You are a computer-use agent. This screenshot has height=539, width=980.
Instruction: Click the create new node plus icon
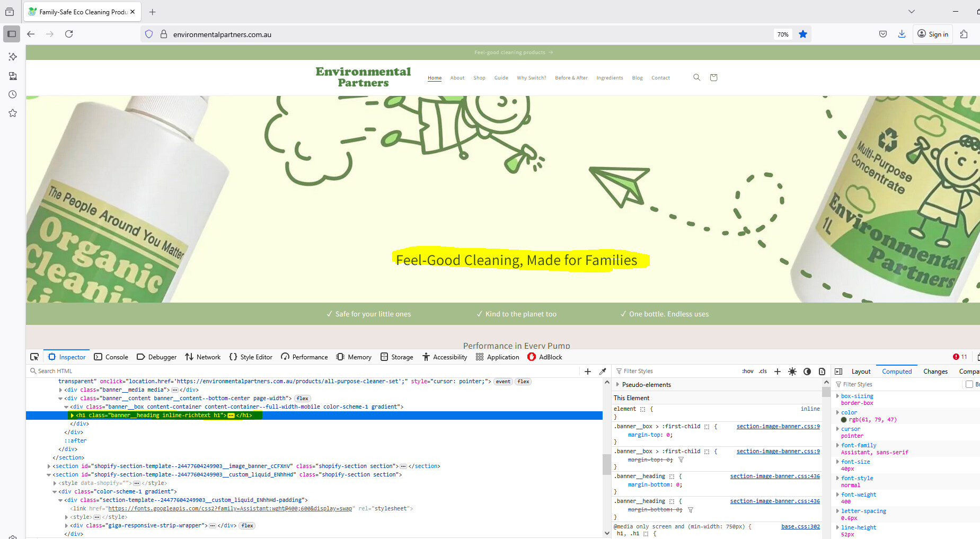[588, 372]
